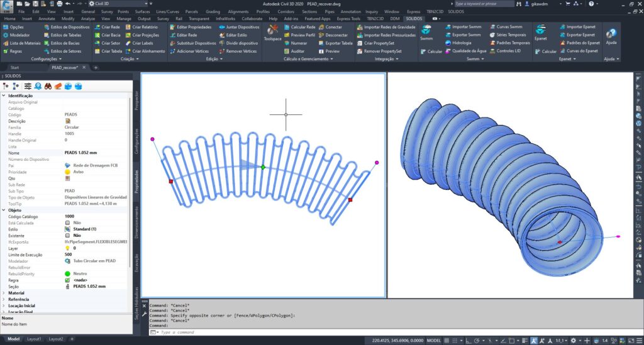Click Criar Bacia tool
The width and height of the screenshot is (644, 345).
[x=107, y=35]
